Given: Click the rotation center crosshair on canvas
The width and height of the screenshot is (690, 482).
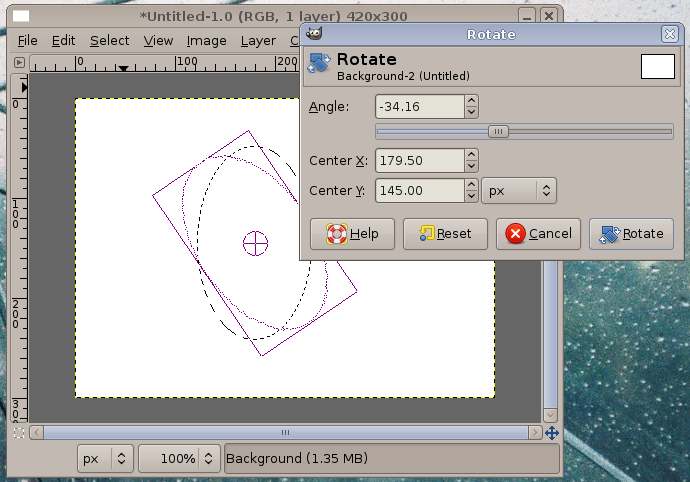Looking at the screenshot, I should coord(256,243).
